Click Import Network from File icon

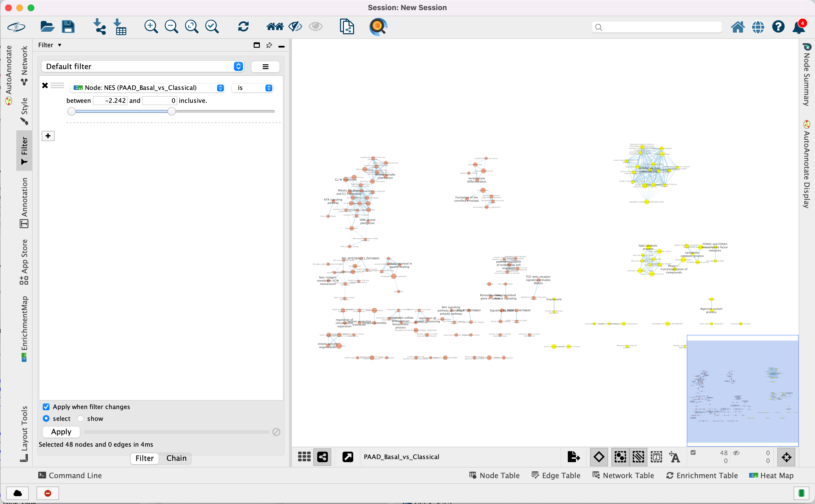click(x=99, y=26)
